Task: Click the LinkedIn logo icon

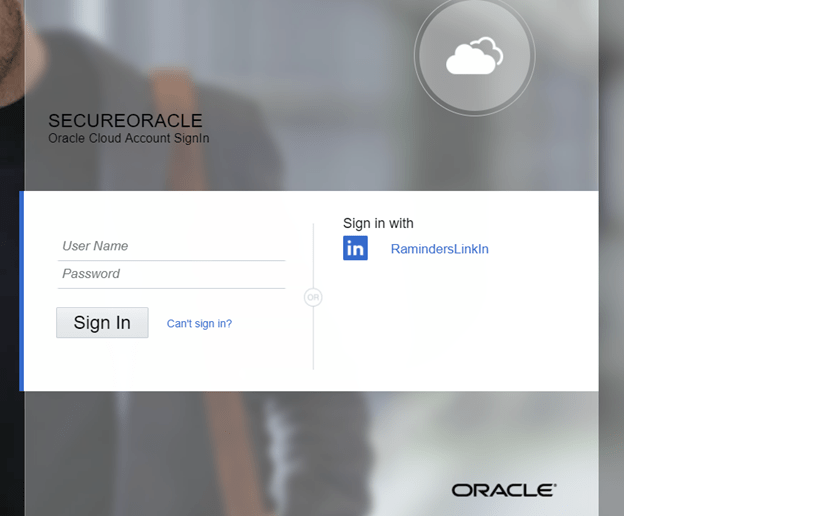Action: 355,248
